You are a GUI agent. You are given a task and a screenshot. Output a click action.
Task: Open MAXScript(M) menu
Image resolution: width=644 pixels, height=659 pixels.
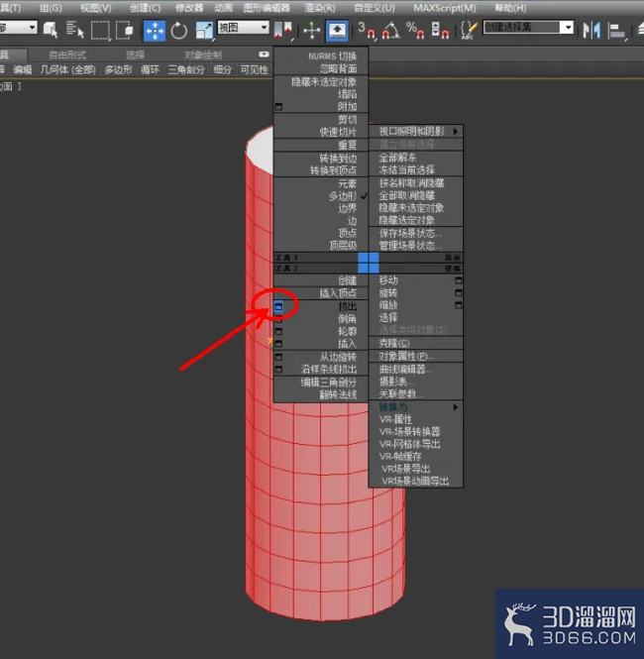445,8
